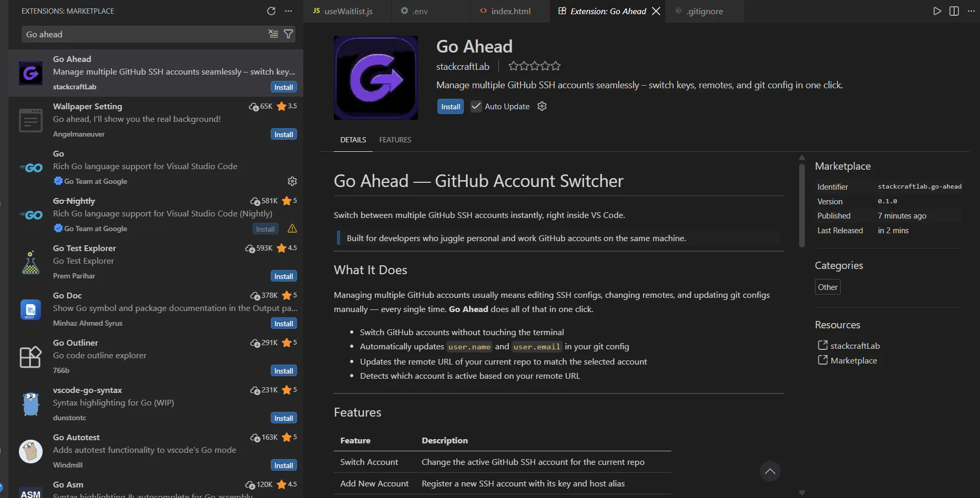Split the editor right
The width and height of the screenshot is (980, 498).
(954, 11)
